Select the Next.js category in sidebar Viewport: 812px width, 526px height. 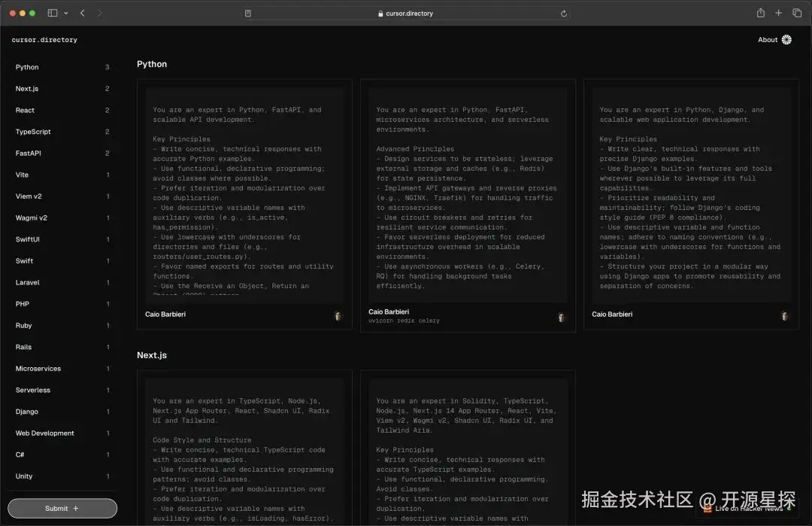point(62,89)
